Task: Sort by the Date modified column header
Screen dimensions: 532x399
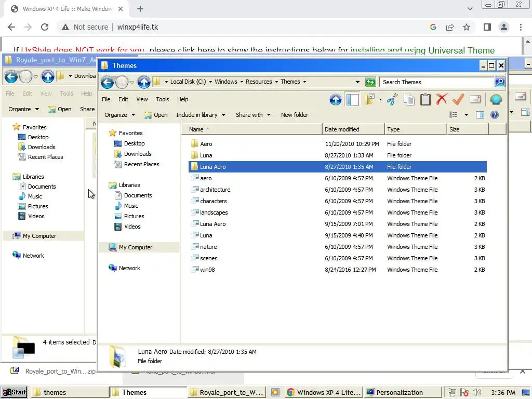Action: tap(353, 129)
